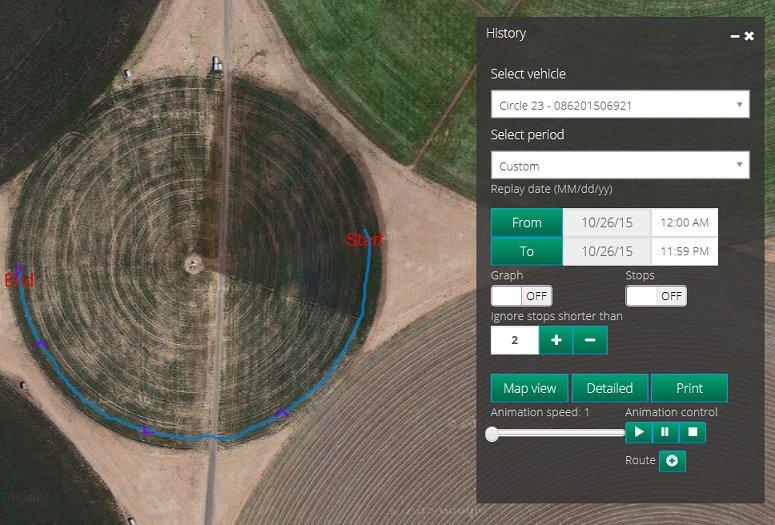The width and height of the screenshot is (775, 525).
Task: Edit the From time 12:00 AM field
Action: 685,222
